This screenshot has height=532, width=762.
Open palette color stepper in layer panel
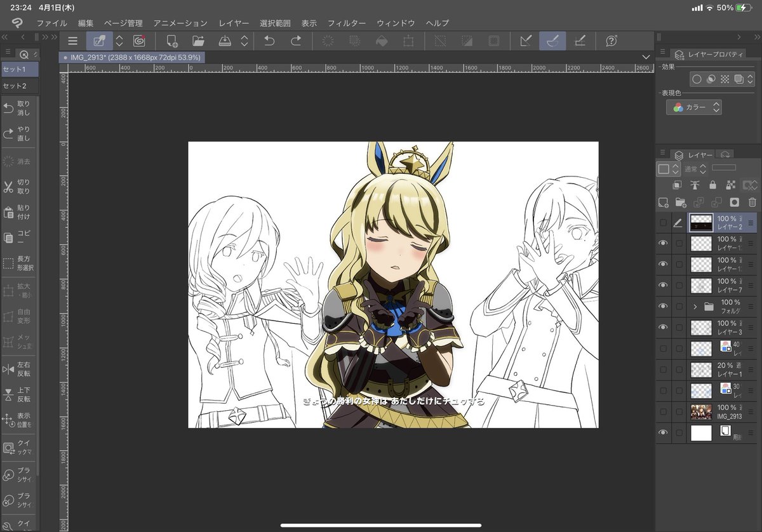coord(669,170)
